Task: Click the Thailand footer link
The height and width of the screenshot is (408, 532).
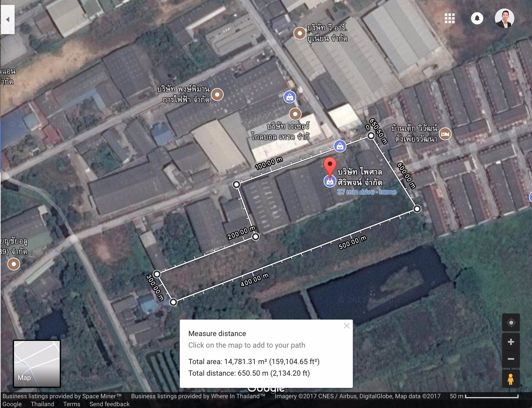Action: [x=42, y=404]
